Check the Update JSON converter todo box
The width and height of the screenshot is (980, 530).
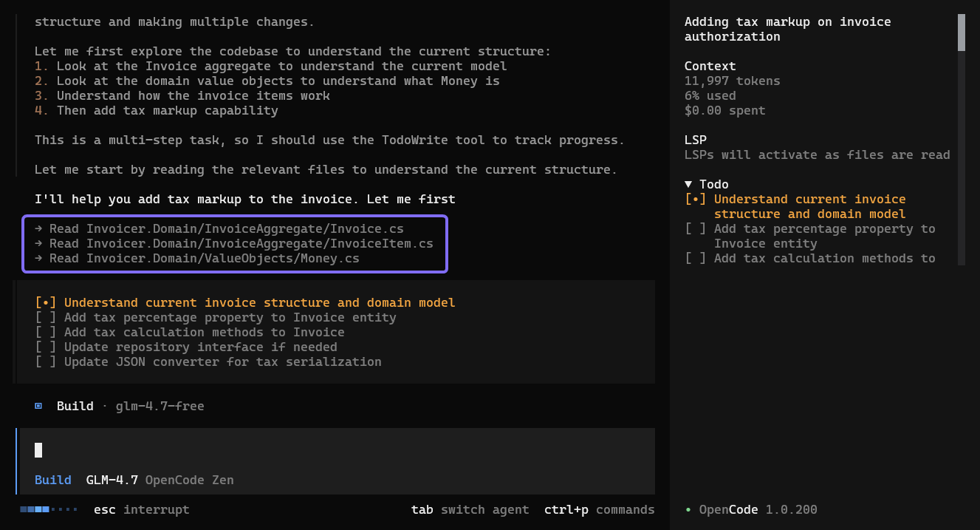click(x=45, y=361)
